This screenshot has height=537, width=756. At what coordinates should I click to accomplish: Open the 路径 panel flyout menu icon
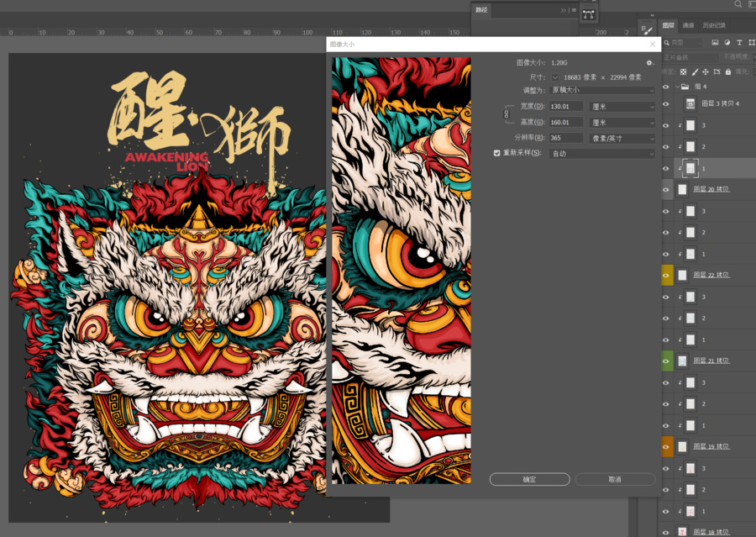coord(574,10)
